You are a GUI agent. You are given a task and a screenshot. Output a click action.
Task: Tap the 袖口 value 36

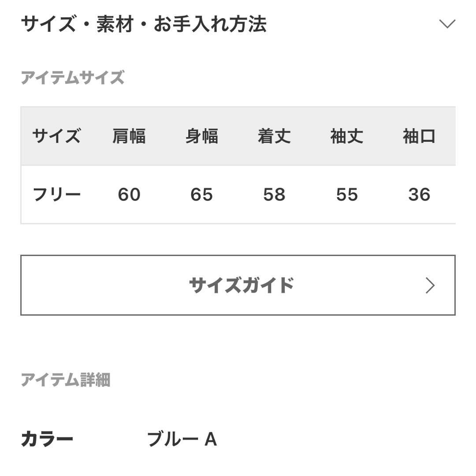tap(419, 194)
